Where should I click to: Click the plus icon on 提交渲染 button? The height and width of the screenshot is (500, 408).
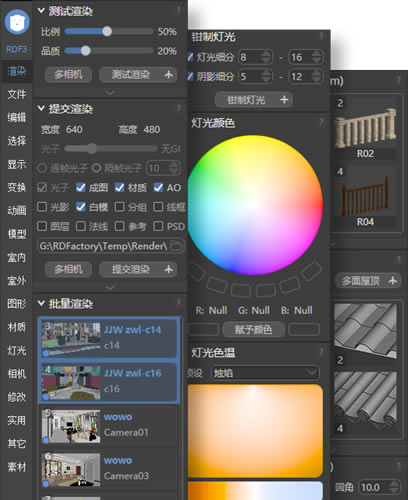pos(168,269)
